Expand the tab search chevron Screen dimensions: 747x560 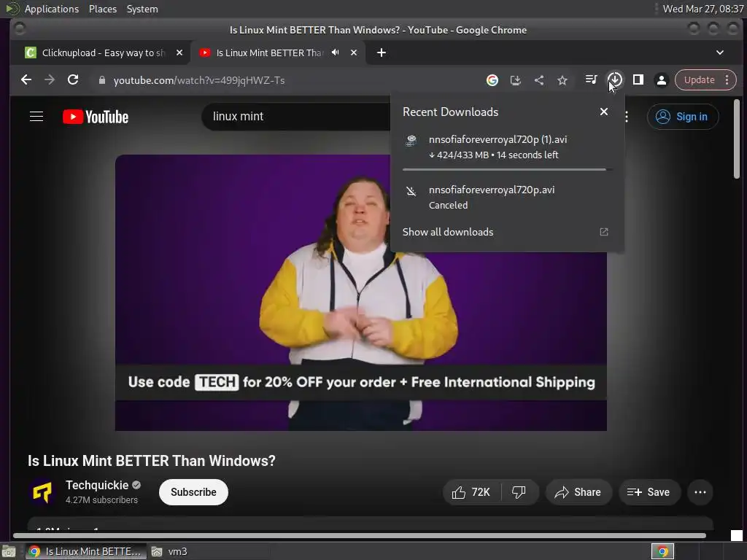(x=720, y=52)
